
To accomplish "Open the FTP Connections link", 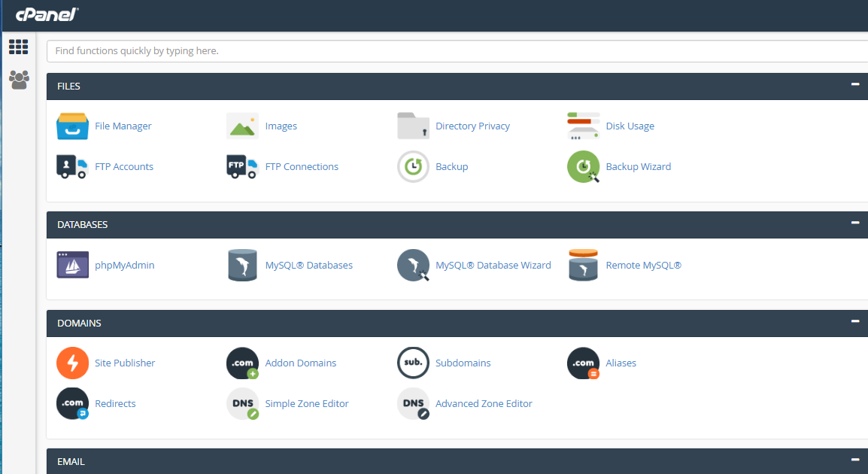I will 302,167.
